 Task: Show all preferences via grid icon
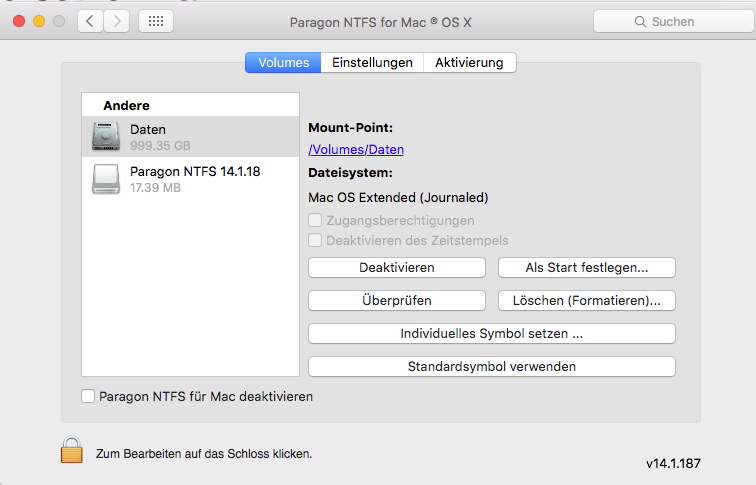[x=156, y=21]
